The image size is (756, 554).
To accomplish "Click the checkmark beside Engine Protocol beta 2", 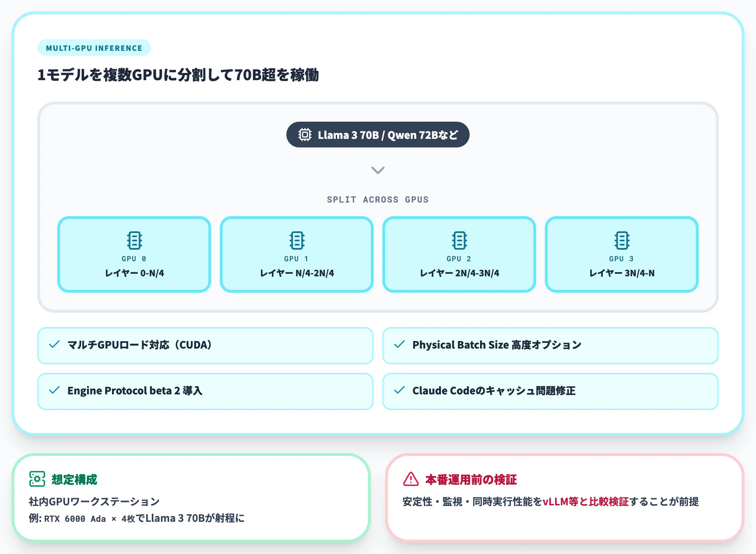I will 54,390.
